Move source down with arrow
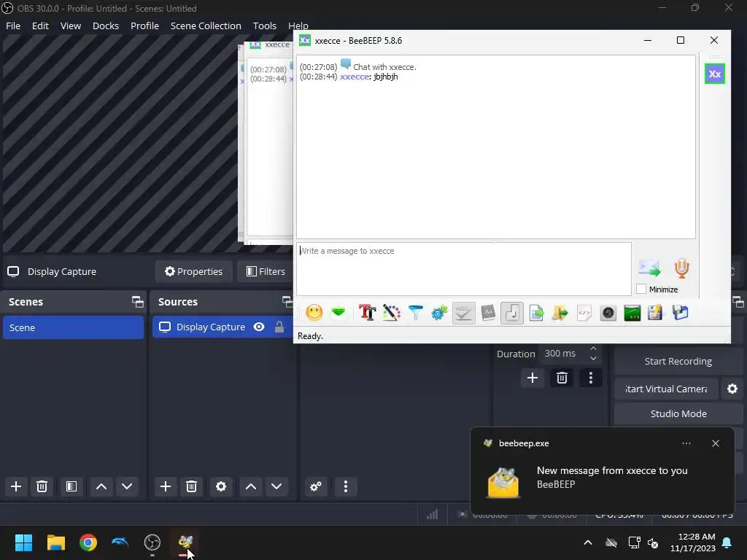The image size is (747, 560). tap(276, 486)
